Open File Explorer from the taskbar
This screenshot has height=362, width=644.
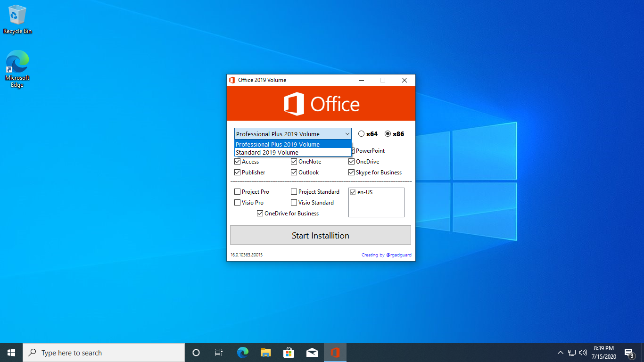[265, 353]
